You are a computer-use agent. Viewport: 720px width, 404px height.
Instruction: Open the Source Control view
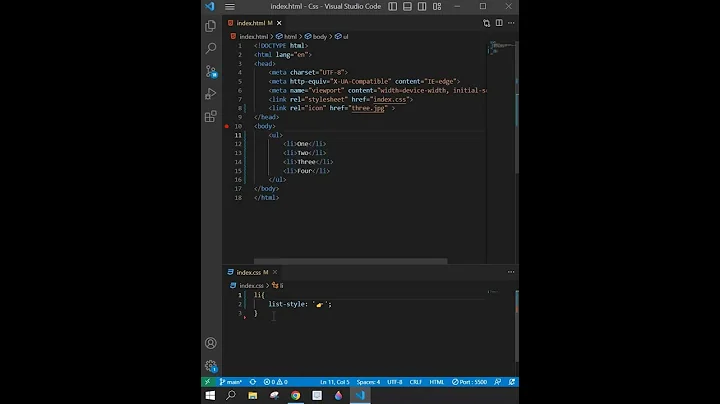tap(211, 71)
